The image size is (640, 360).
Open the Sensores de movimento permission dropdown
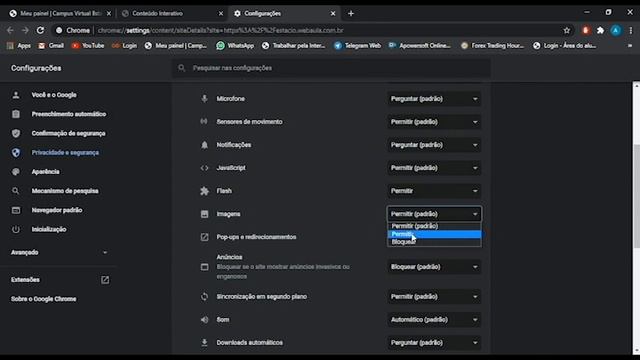click(x=434, y=122)
